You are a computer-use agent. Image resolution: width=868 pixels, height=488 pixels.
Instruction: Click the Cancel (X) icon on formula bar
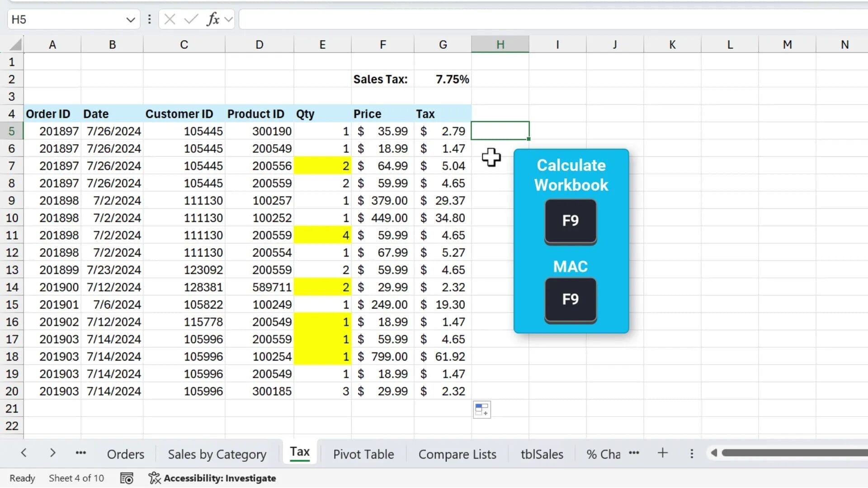coord(170,19)
